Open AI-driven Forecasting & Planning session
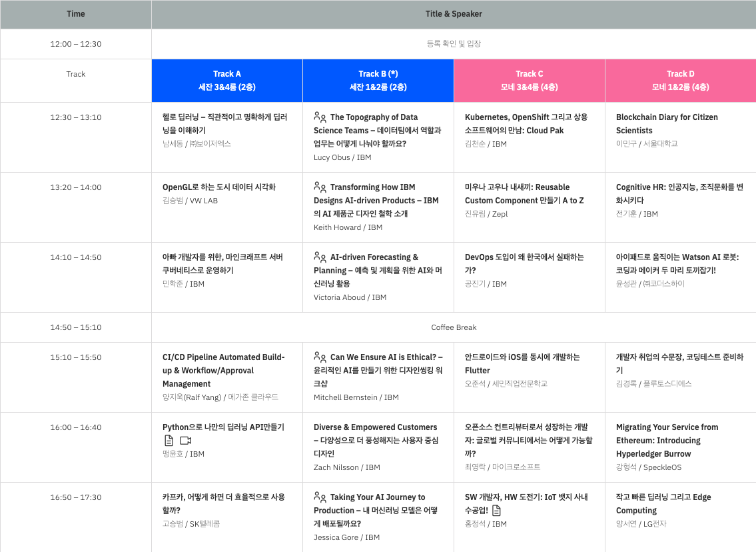 (x=378, y=270)
